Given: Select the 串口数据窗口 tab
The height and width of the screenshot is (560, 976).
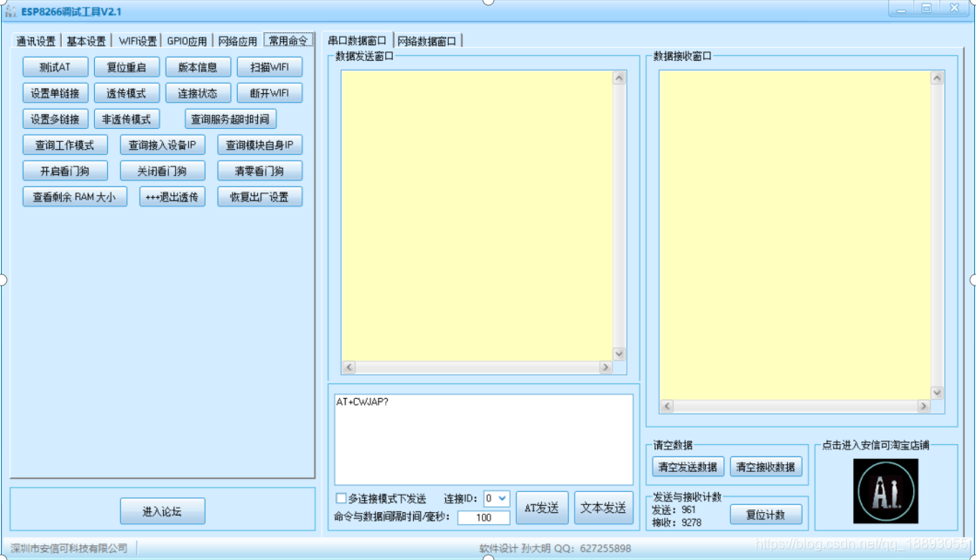Looking at the screenshot, I should (x=357, y=40).
